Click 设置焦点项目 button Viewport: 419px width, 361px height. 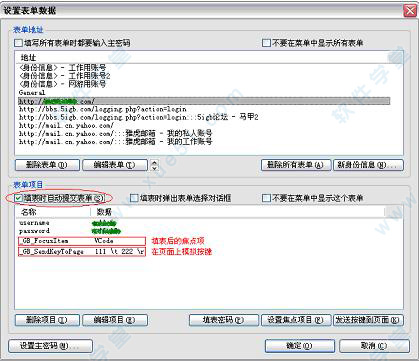[296, 320]
